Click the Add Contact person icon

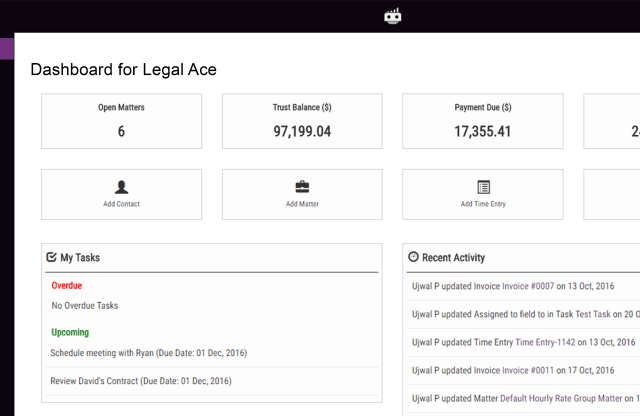pyautogui.click(x=121, y=187)
